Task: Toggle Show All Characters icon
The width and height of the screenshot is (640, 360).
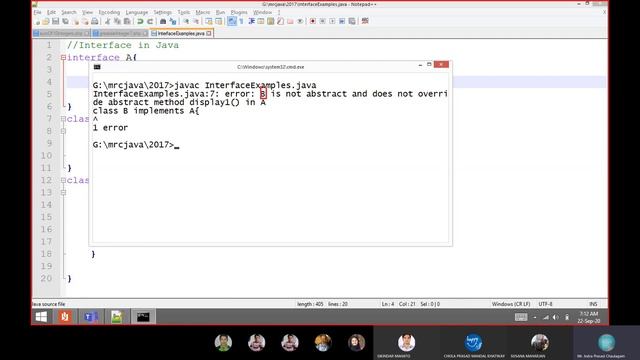Action: 241,21
